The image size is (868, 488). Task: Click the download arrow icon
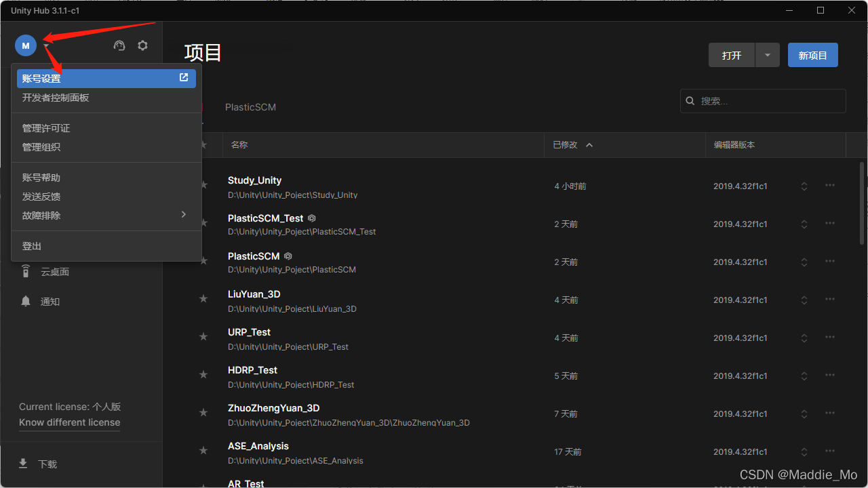coord(23,464)
